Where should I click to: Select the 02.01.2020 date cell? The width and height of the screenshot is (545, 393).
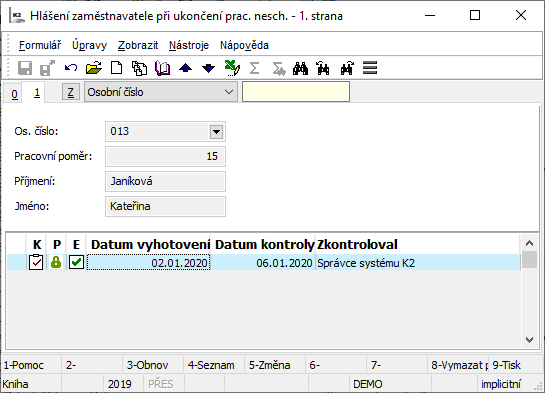(148, 263)
